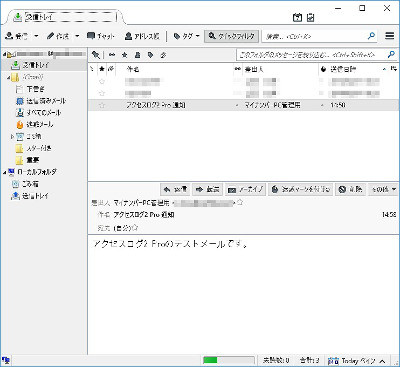Toggle the unread-only quick filter

tap(112, 55)
